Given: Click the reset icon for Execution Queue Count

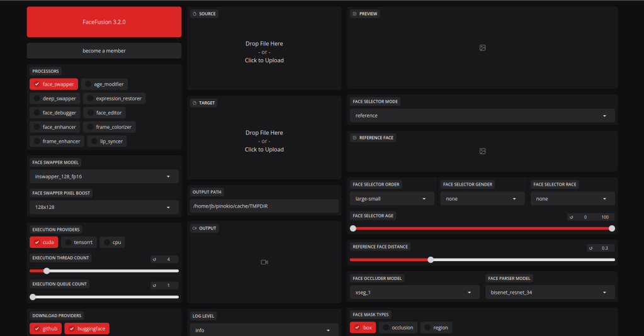Looking at the screenshot, I should pyautogui.click(x=155, y=286).
